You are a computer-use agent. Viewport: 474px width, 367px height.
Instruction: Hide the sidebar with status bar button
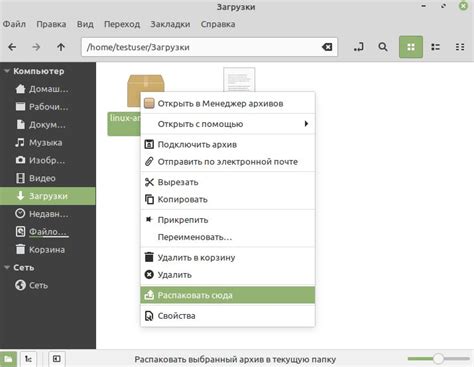pos(57,359)
